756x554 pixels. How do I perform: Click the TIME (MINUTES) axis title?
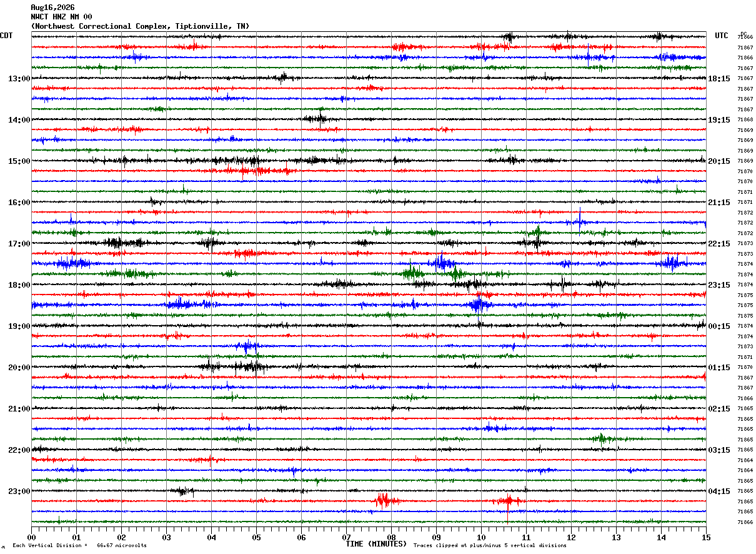pos(376,544)
